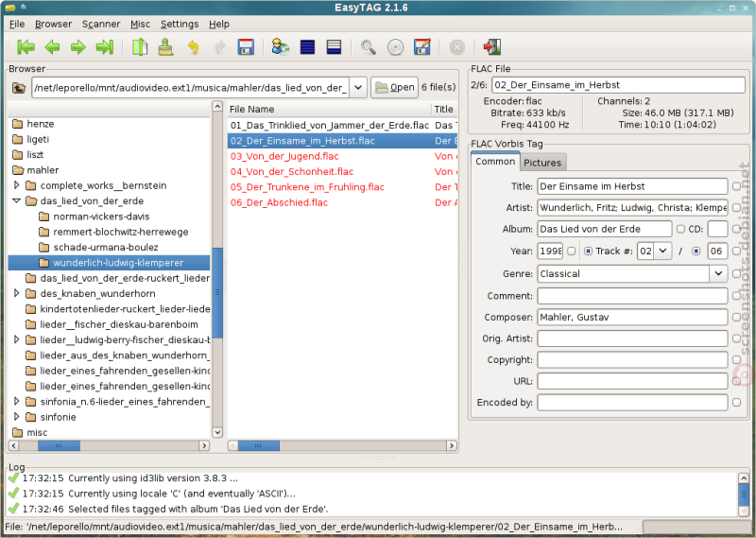Quit EasyTAG via exit door icon
Image resolution: width=756 pixels, height=538 pixels.
(492, 47)
